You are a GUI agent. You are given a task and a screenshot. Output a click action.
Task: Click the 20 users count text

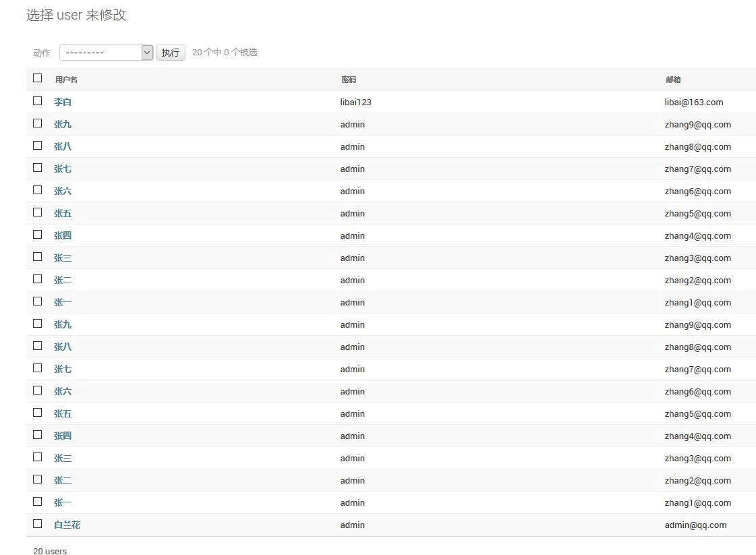tap(50, 551)
